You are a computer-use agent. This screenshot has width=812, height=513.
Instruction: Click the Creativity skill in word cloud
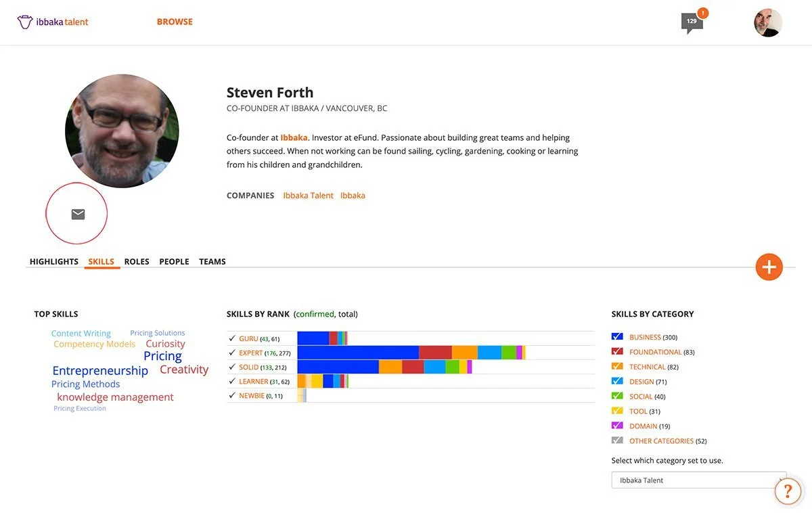point(184,370)
